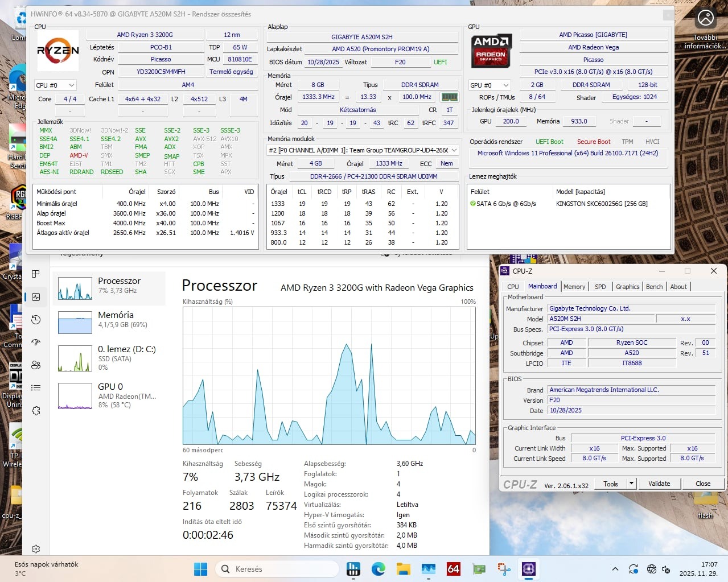Click the AMD Ryzen 3 3200G name field
Image resolution: width=728 pixels, height=582 pixels.
tap(145, 35)
